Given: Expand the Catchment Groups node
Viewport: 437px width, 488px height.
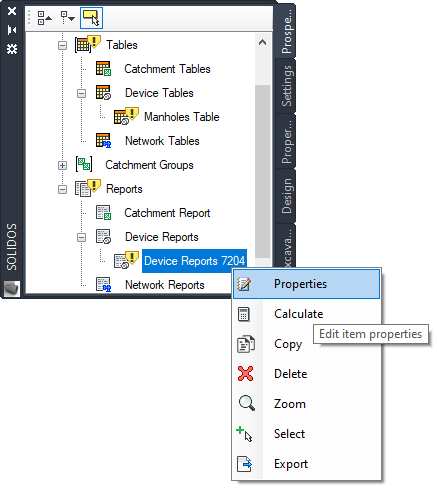Looking at the screenshot, I should pos(62,165).
